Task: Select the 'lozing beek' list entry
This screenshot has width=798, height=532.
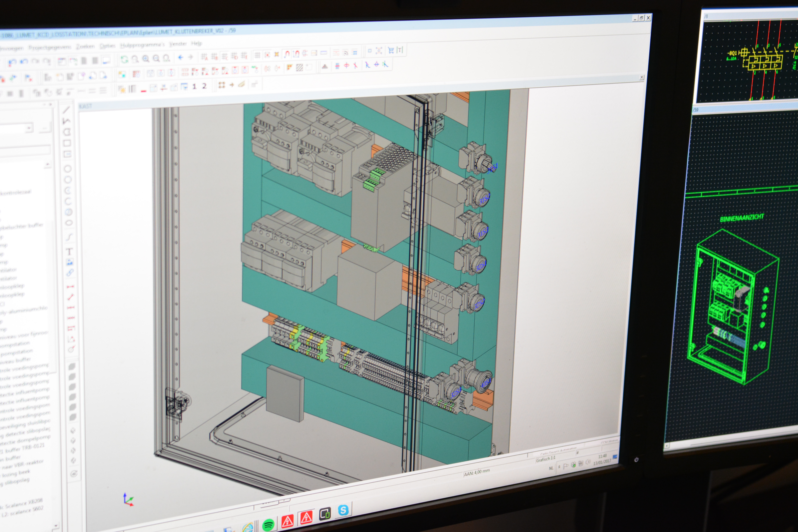Action: (x=16, y=473)
